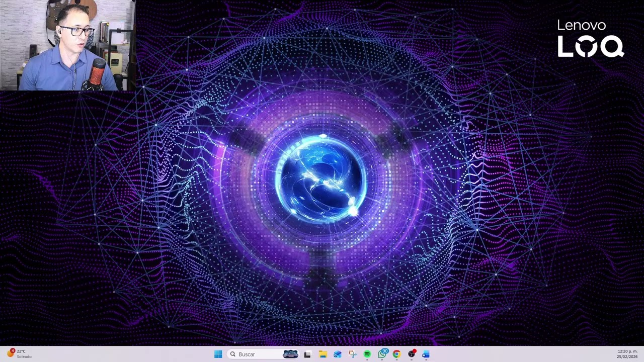The height and width of the screenshot is (362, 644).
Task: Open the Windows Start menu
Action: (218, 354)
